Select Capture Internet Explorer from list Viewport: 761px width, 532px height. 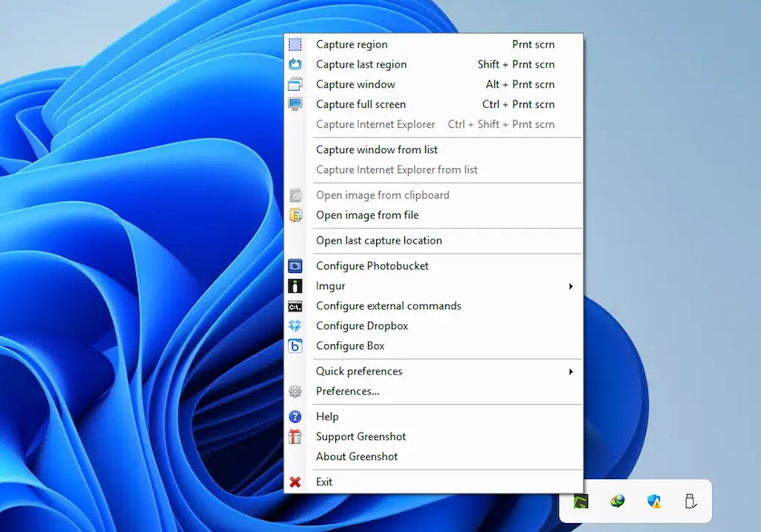[433, 169]
